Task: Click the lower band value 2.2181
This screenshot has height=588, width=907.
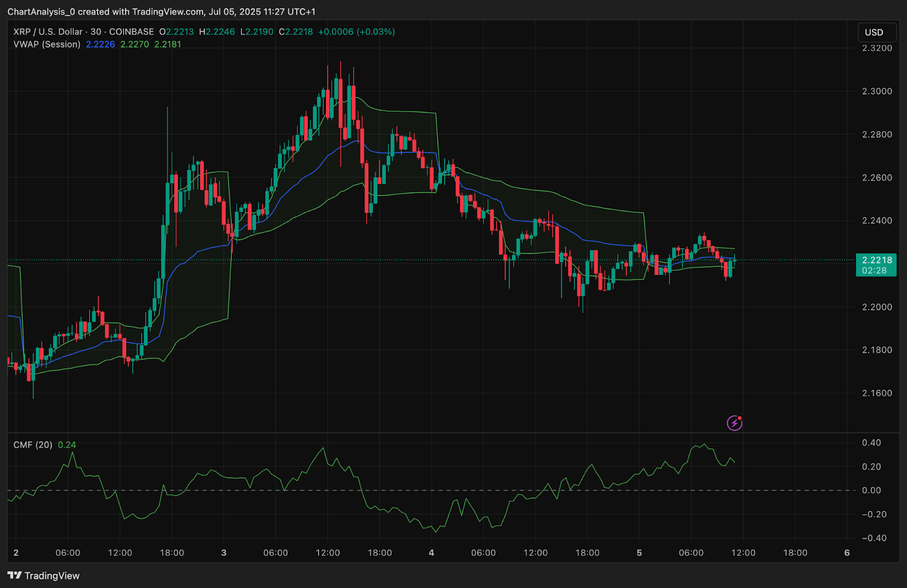Action: point(168,44)
